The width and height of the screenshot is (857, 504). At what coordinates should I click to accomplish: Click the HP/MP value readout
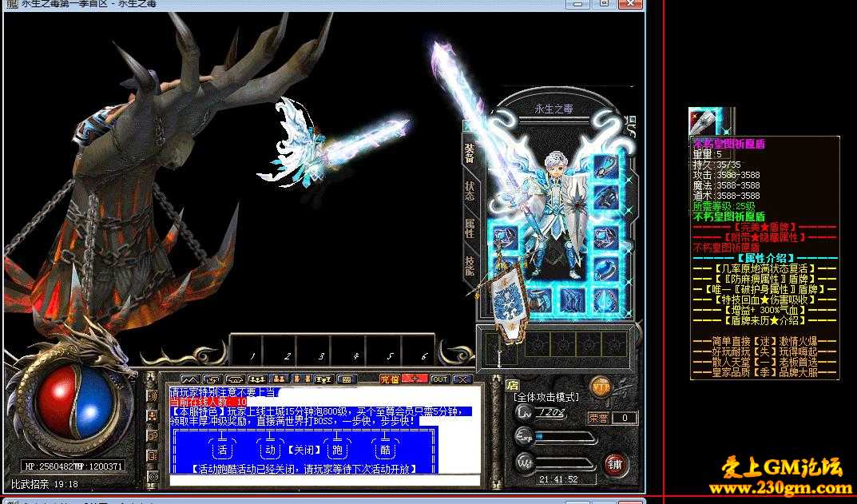pos(73,466)
